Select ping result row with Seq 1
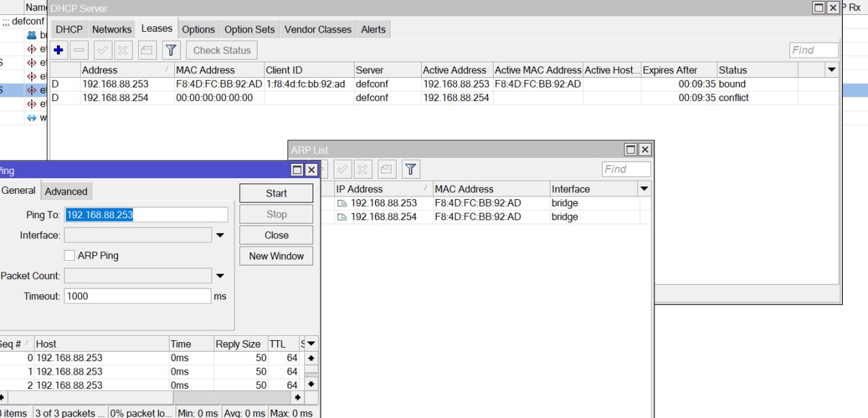 [152, 371]
